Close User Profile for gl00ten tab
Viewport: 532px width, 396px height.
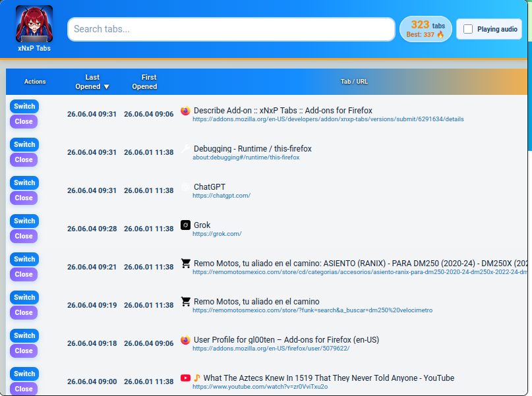coord(24,351)
